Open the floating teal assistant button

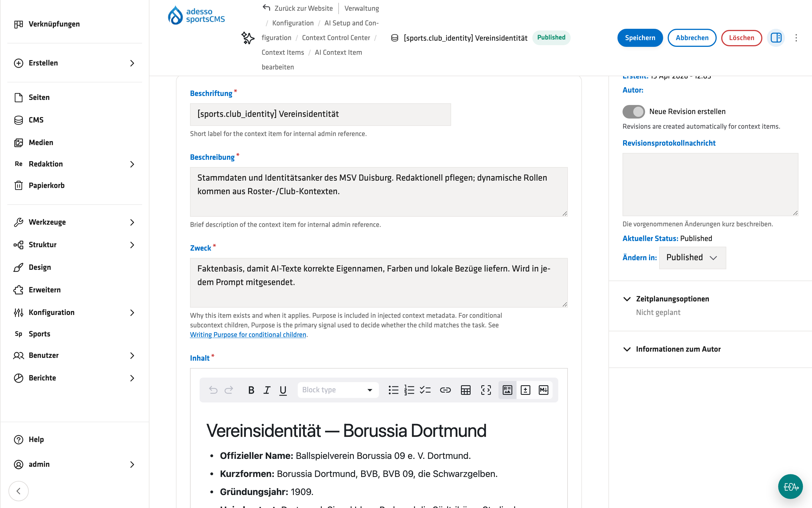(x=791, y=487)
